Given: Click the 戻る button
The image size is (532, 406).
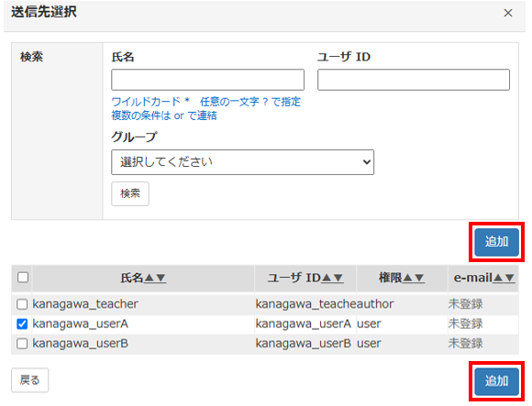Looking at the screenshot, I should [30, 380].
